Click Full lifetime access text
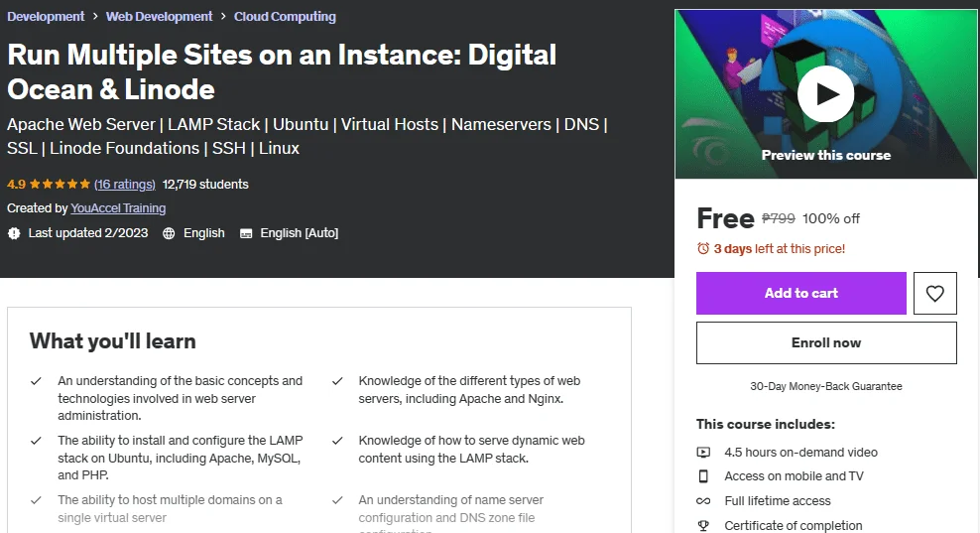Screen dimensions: 980x533 (x=778, y=501)
